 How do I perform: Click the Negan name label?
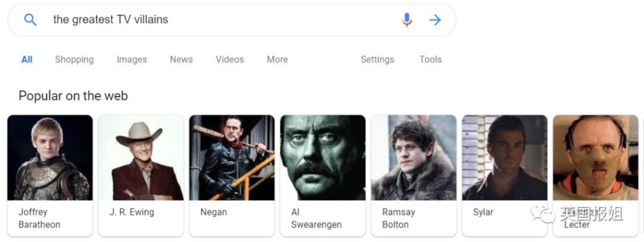coord(214,212)
